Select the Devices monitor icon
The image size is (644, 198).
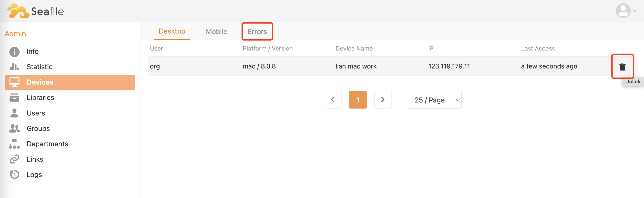[14, 82]
